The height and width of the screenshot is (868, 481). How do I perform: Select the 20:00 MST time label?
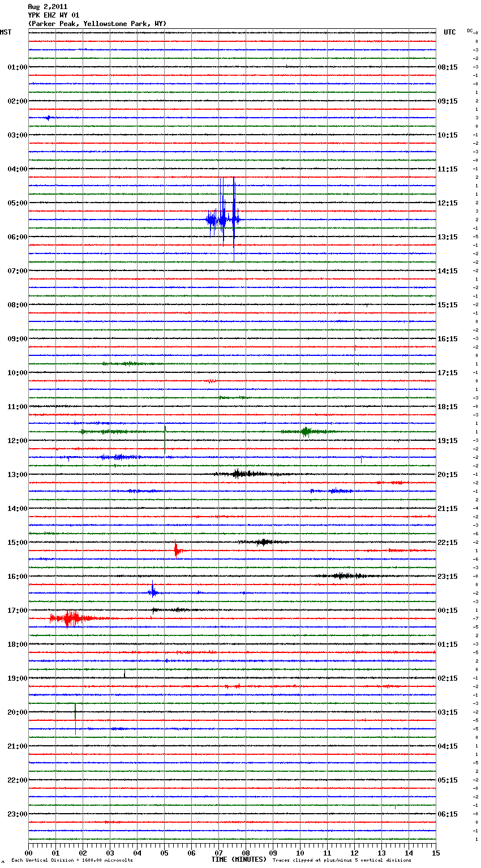pyautogui.click(x=17, y=712)
